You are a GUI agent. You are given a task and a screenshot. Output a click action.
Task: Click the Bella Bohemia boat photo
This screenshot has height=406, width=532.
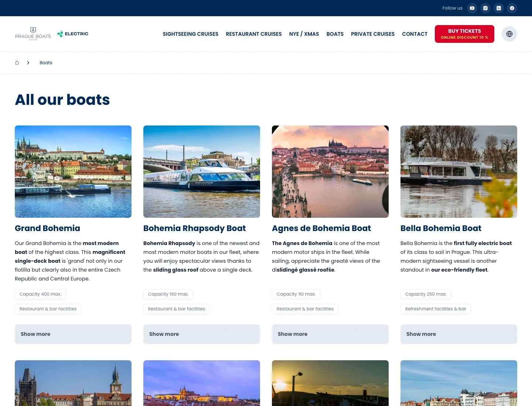459,172
